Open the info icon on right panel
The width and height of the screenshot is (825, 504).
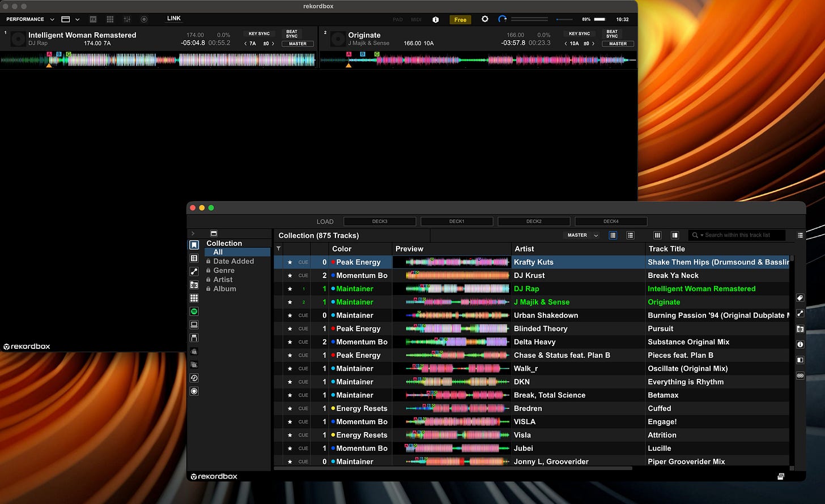coord(800,344)
